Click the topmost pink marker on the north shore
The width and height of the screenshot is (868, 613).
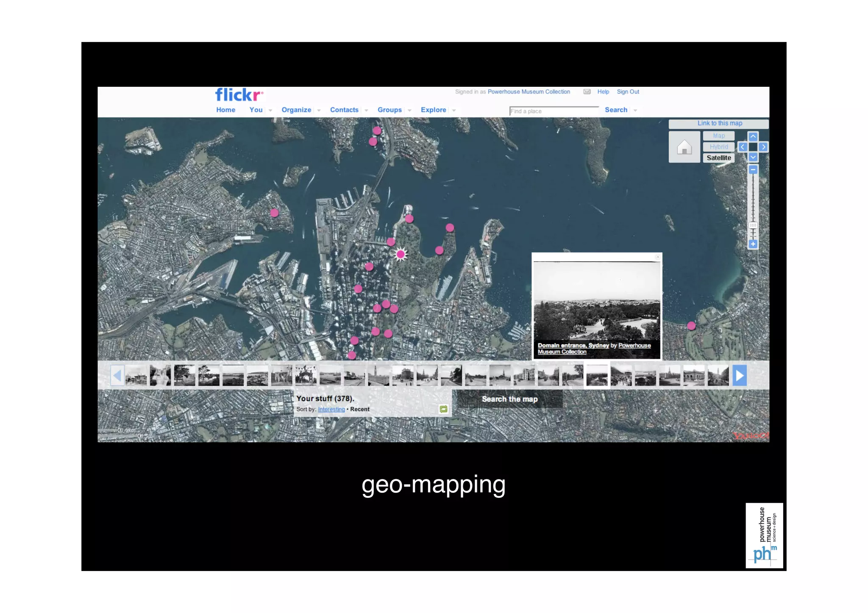377,130
